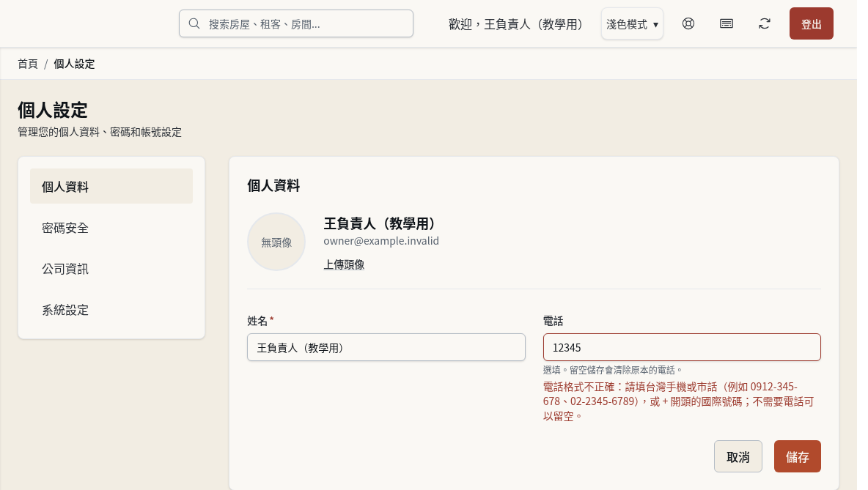Click 個人設定 breadcrumb text

[74, 64]
